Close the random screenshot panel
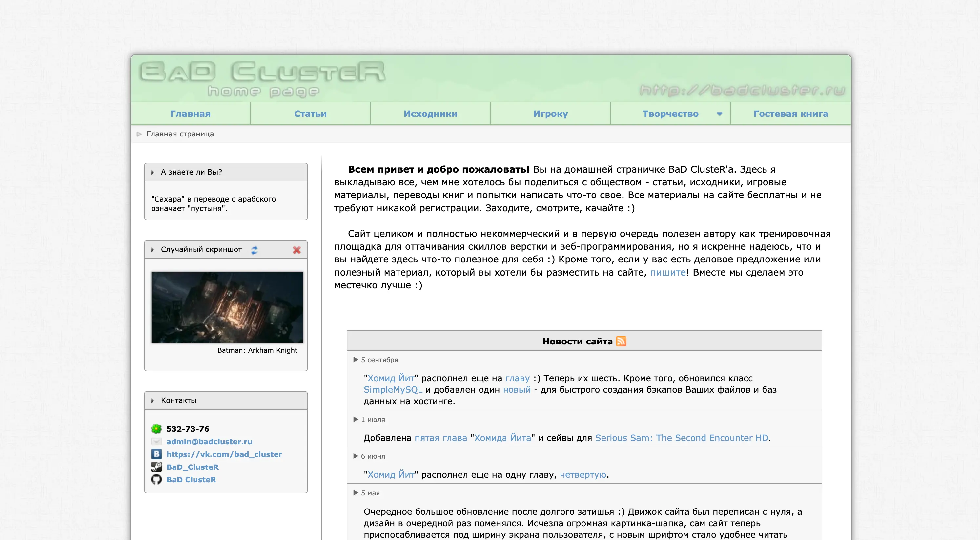 (297, 250)
